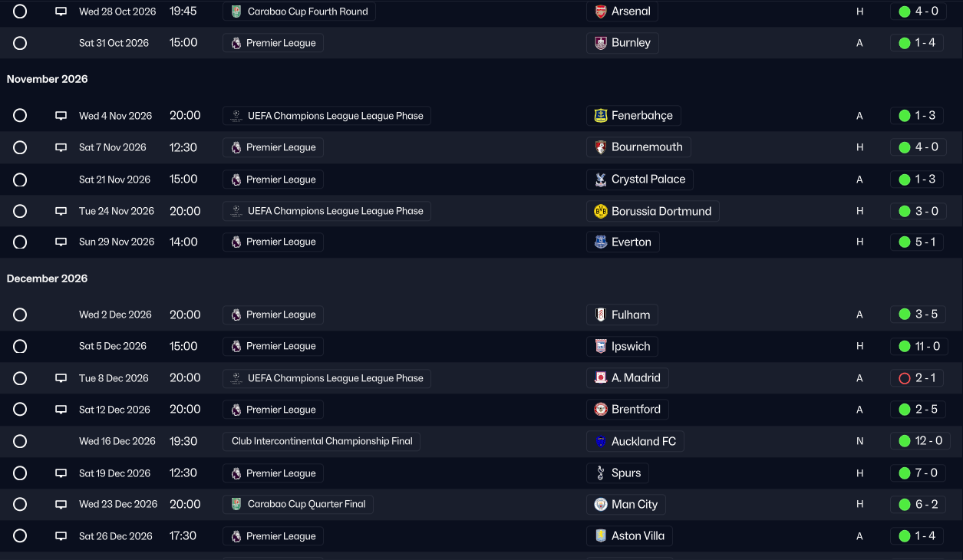Click the December 2026 section header
Screen dimensions: 963x560
pos(47,278)
